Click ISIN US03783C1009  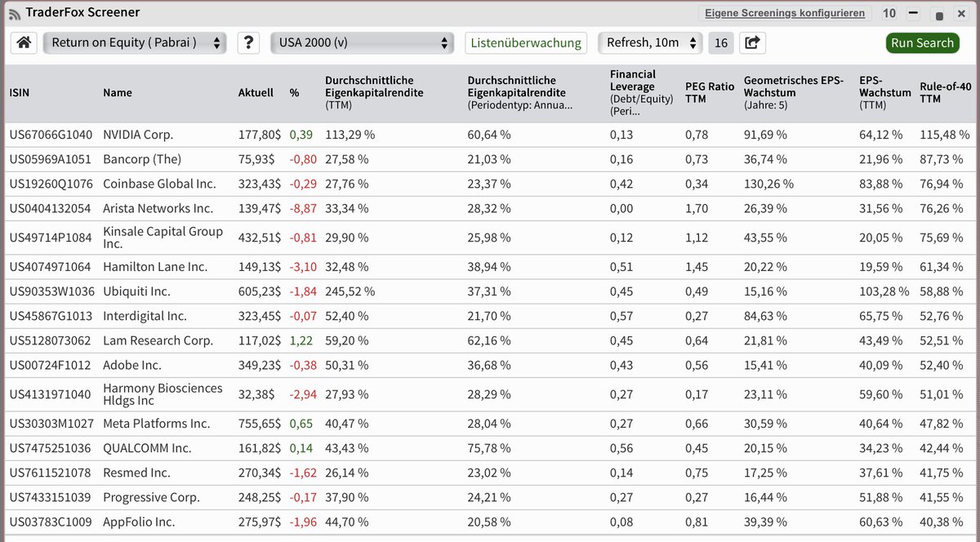(x=51, y=522)
